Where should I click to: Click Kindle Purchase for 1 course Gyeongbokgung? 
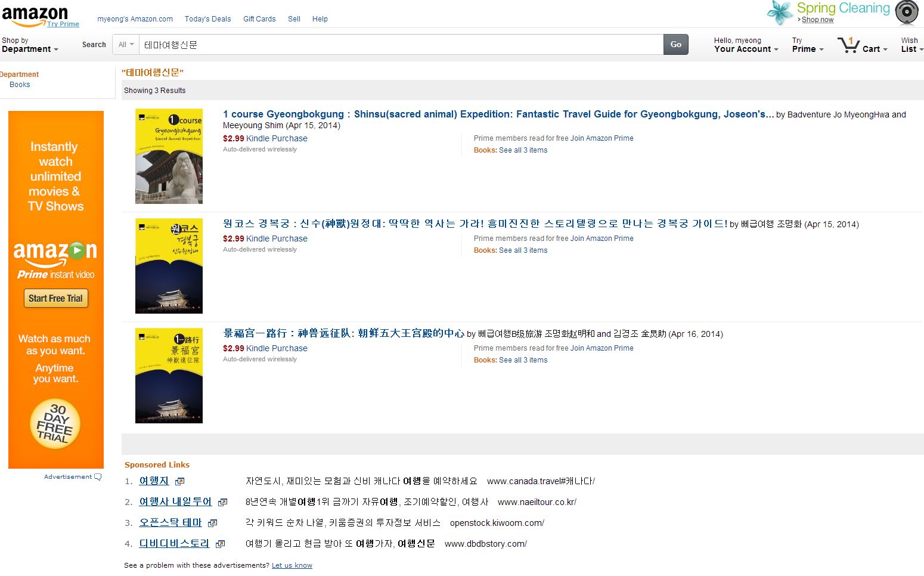[277, 138]
